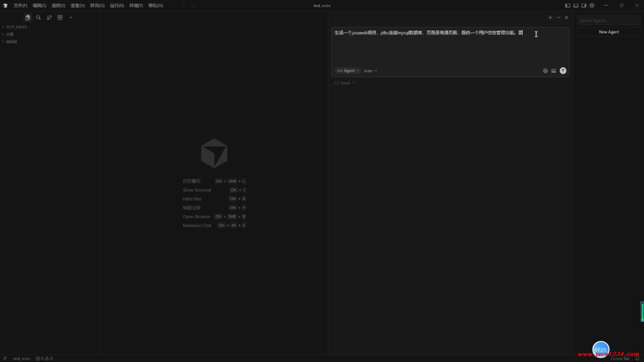Expand the TEST_RULES folder section
Image resolution: width=644 pixels, height=362 pixels.
(x=16, y=27)
